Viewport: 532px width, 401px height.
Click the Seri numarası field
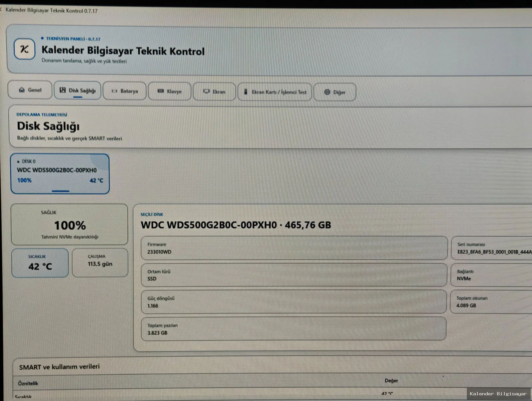[x=492, y=248]
